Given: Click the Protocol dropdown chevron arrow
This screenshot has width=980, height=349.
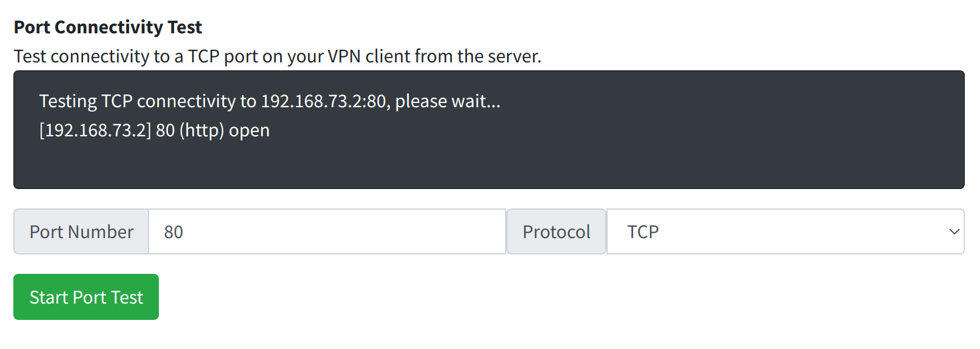Looking at the screenshot, I should coord(955,231).
